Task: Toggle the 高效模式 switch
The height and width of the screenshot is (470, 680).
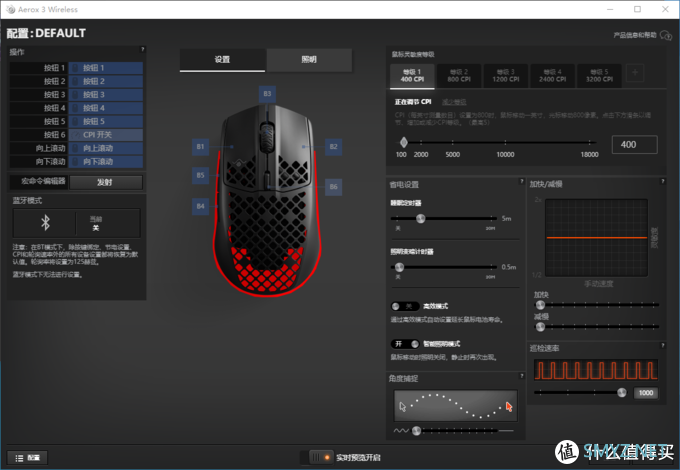Action: point(405,307)
